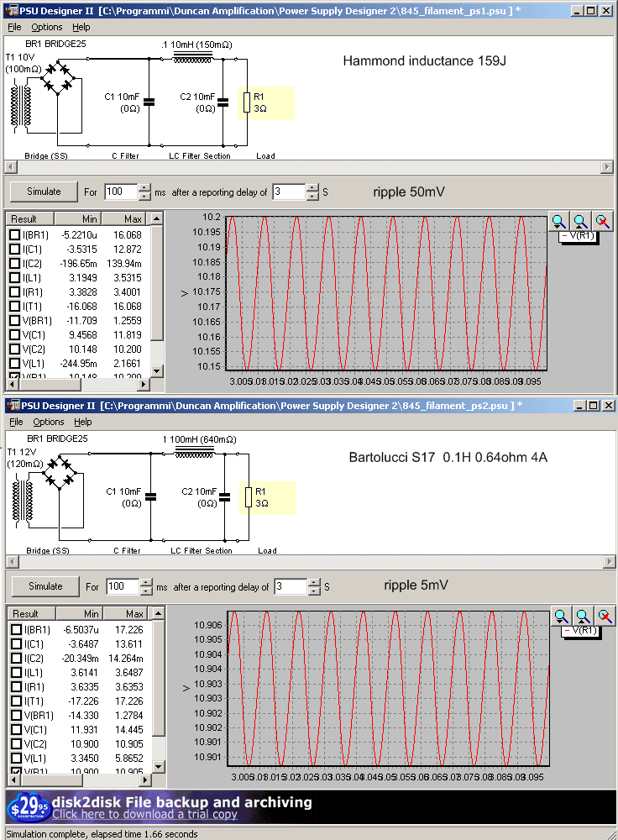Click reset zoom red-cross magnifier in ps1 window
618x840 pixels.
click(x=603, y=221)
